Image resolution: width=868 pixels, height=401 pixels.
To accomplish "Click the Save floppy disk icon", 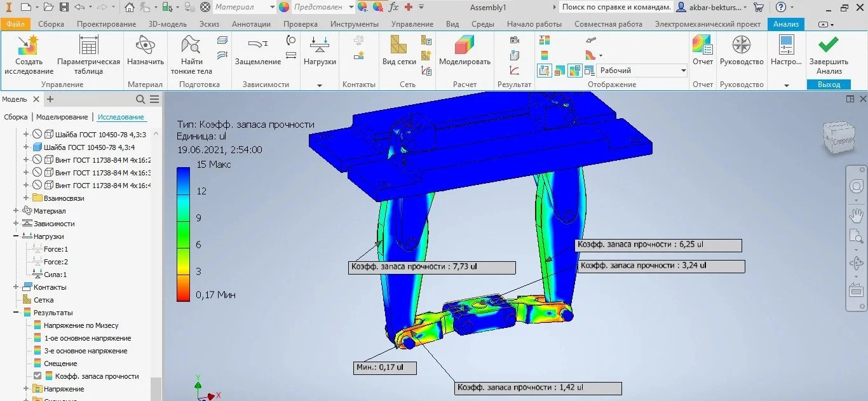I will 64,7.
